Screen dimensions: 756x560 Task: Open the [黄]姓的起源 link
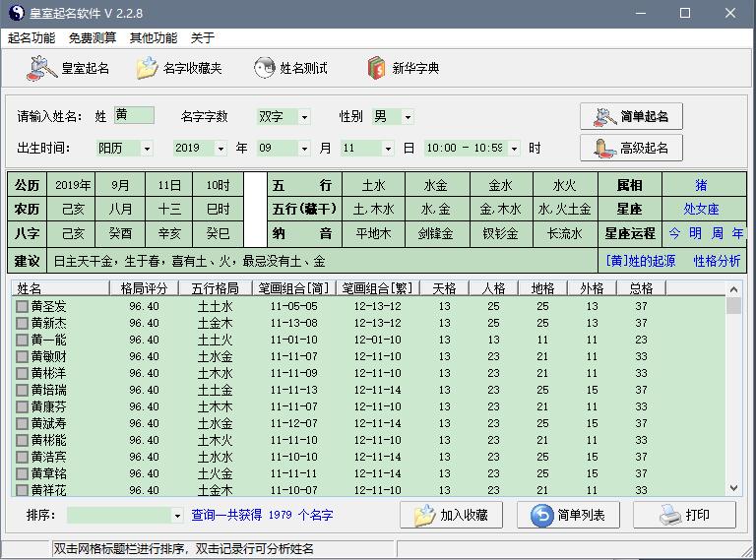[x=640, y=261]
